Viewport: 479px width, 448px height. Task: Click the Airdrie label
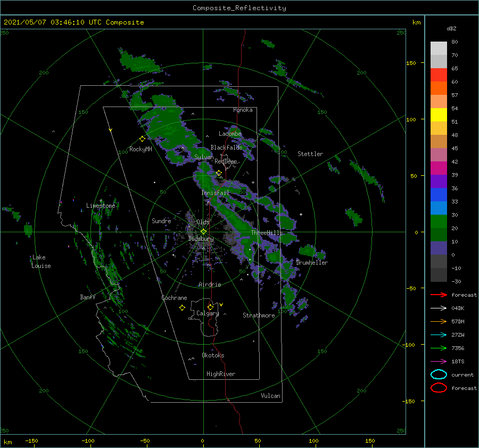point(210,284)
